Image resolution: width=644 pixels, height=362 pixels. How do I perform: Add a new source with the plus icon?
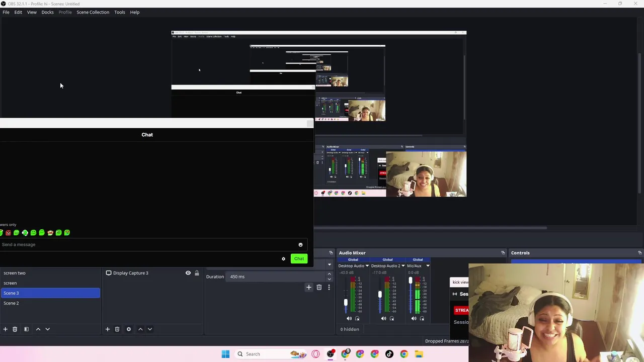click(x=107, y=329)
